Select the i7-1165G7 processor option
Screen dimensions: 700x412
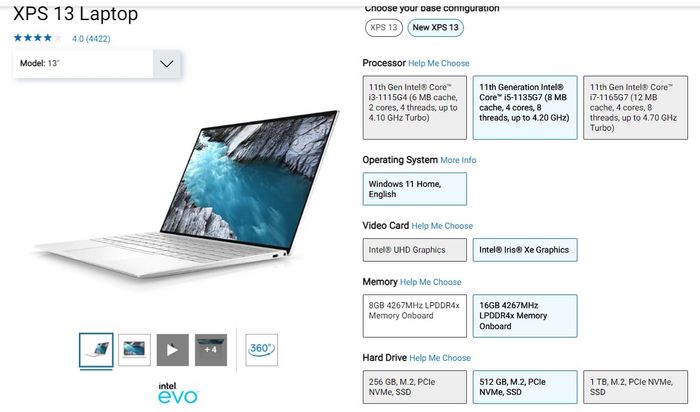pyautogui.click(x=635, y=108)
